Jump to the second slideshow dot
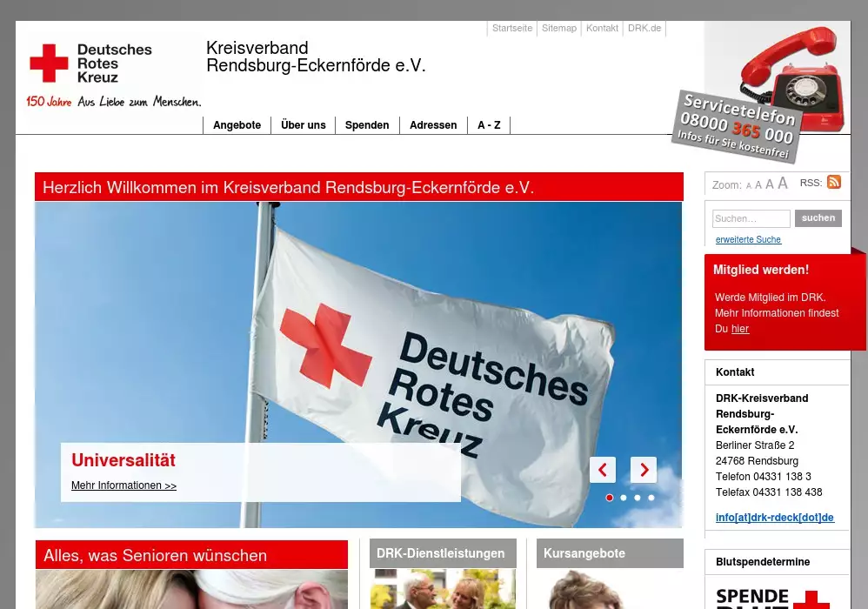This screenshot has width=868, height=609. pyautogui.click(x=624, y=498)
